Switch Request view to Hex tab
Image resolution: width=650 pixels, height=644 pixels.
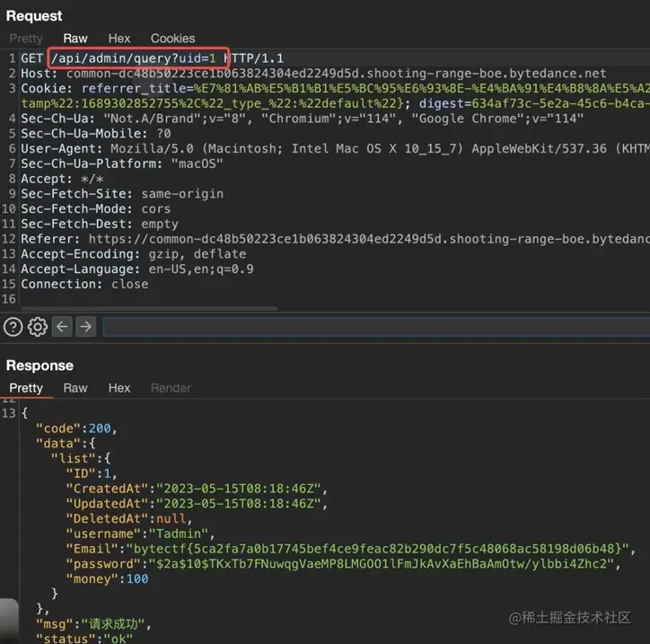pos(119,39)
